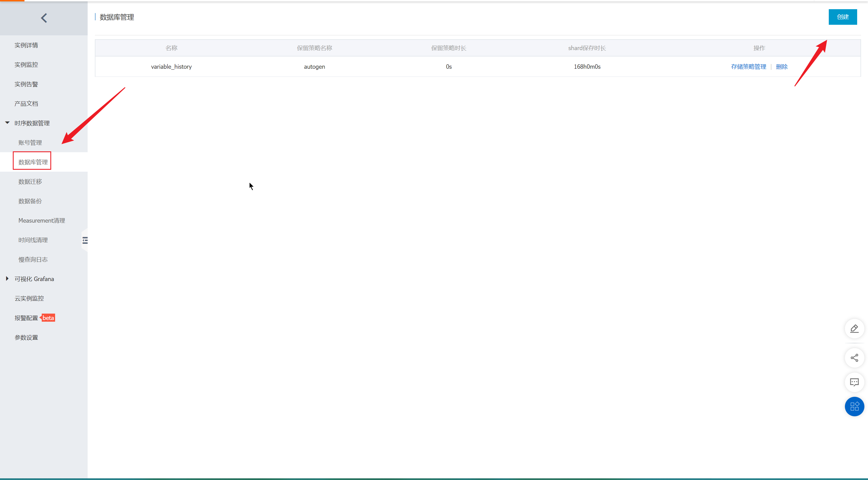The width and height of the screenshot is (868, 480).
Task: Click the 168h0m0s shard duration cell
Action: 587,67
